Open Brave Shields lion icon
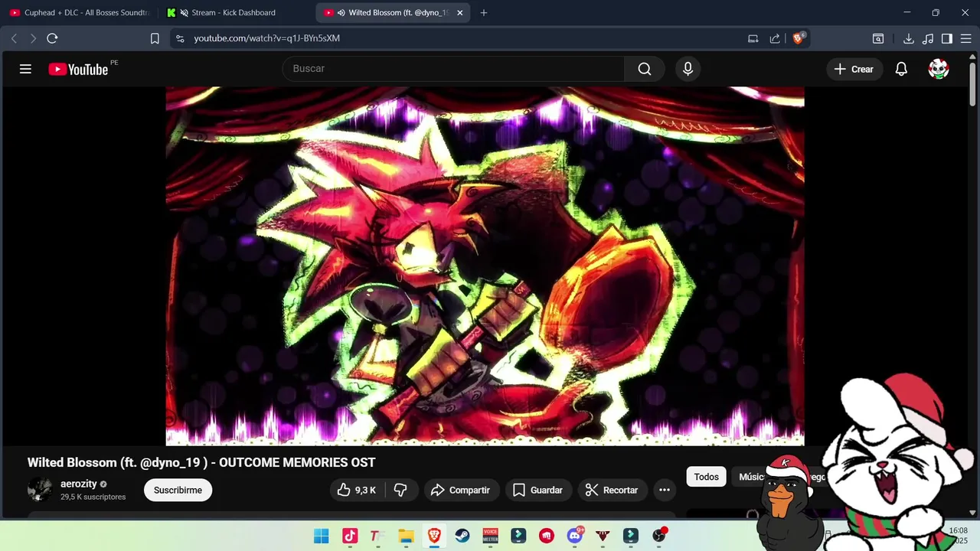The height and width of the screenshot is (551, 980). point(799,37)
